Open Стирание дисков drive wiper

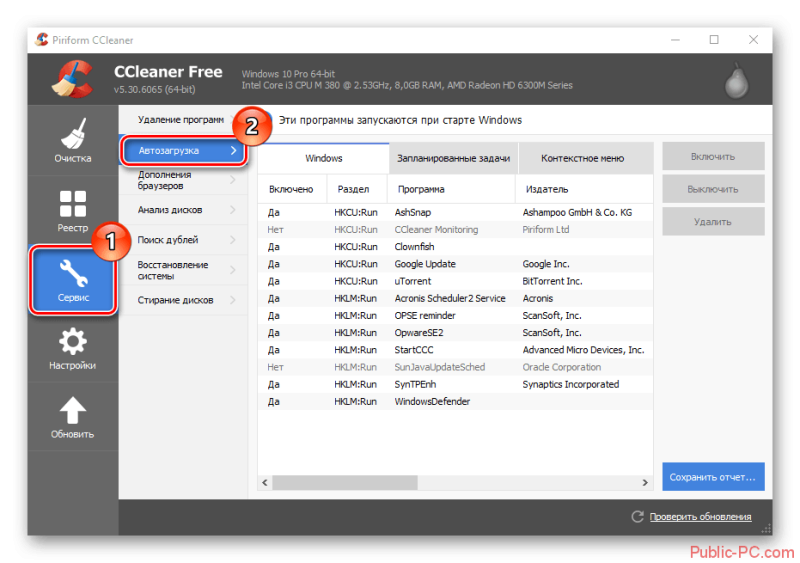pos(184,300)
